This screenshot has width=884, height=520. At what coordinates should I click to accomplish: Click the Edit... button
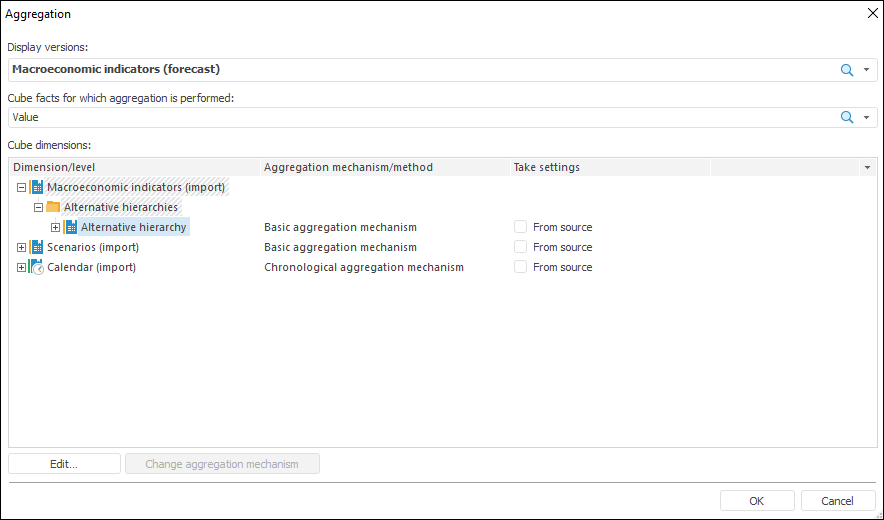[x=64, y=464]
